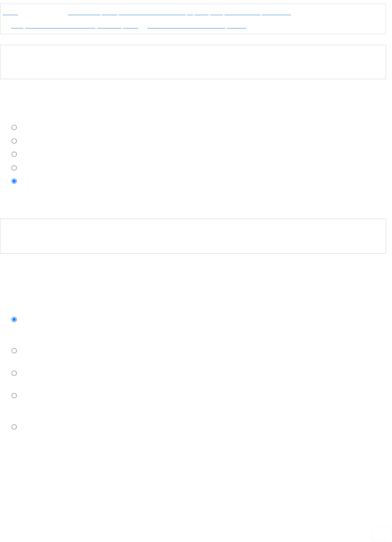
Task: Click the gap between the two top-row links
Action: pos(43,13)
